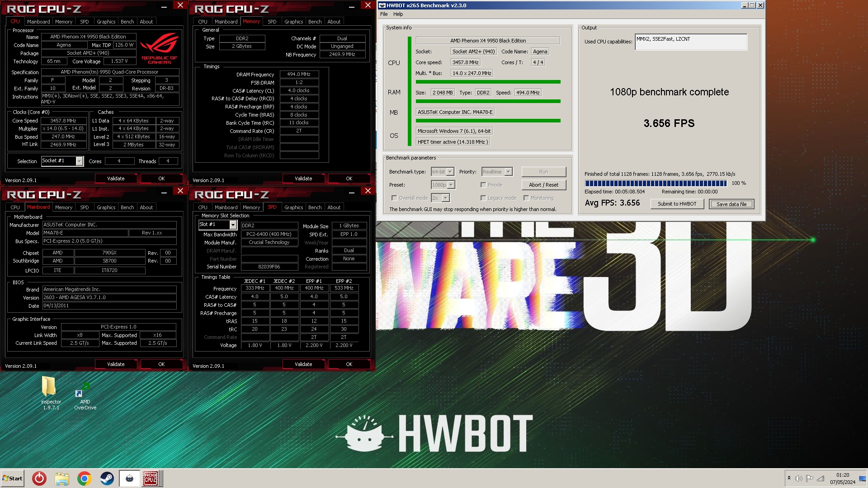Switch to Bench tab in CPU-Z CPU window

click(x=127, y=22)
